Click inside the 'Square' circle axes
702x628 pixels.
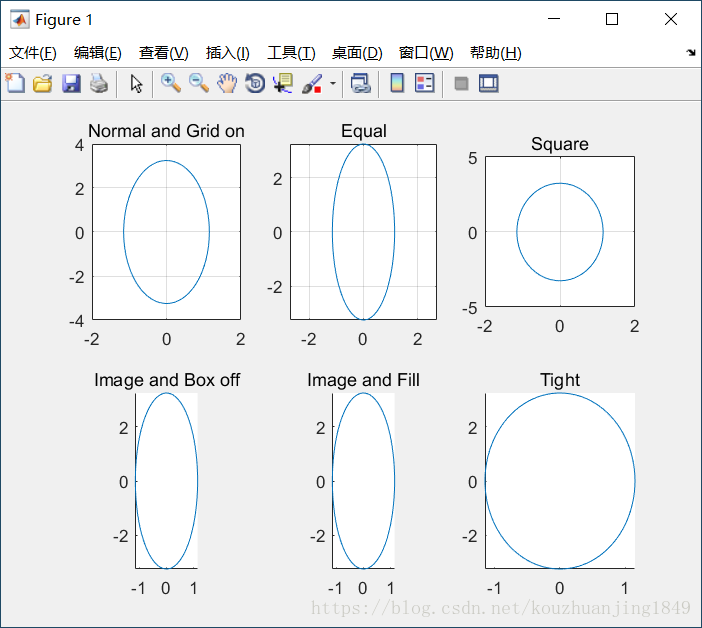tap(560, 231)
